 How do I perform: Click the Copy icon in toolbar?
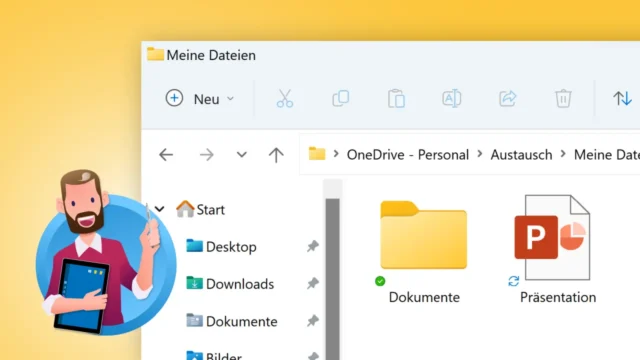pos(340,99)
